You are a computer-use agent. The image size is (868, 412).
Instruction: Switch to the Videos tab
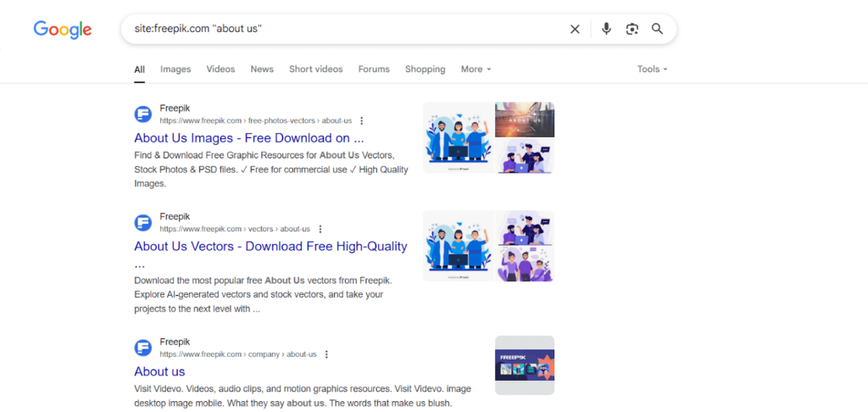point(221,70)
